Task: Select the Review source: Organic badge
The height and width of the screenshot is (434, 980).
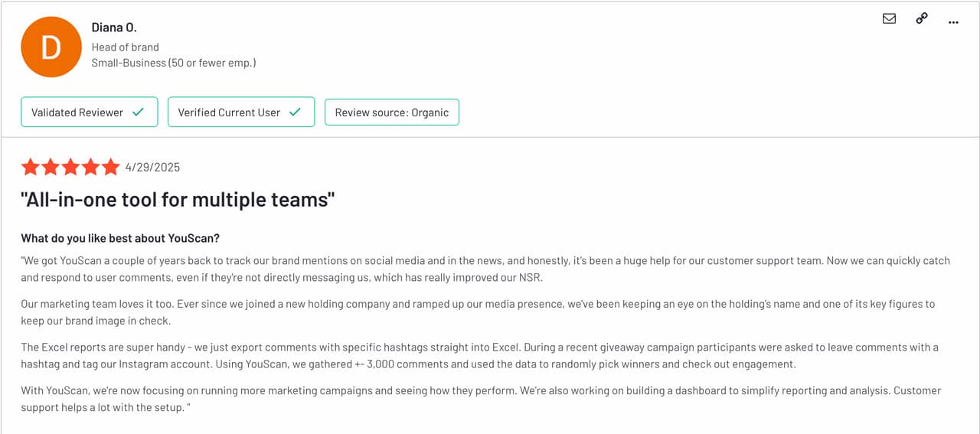Action: pyautogui.click(x=392, y=112)
